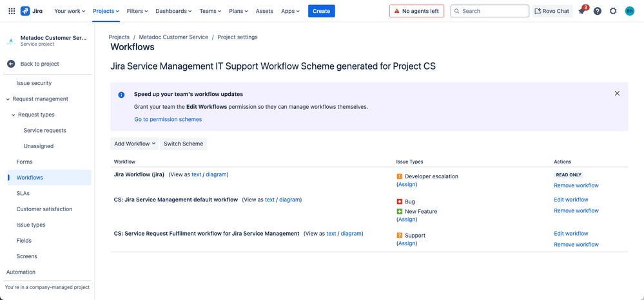Click the Developer escalation issue type icon
644x300 pixels.
[400, 176]
